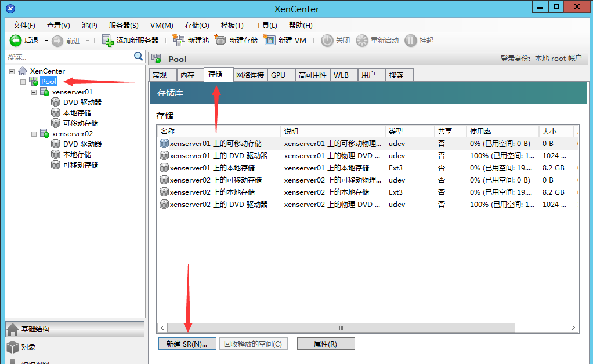This screenshot has height=364, width=593.
Task: Select the xenserver01 server icon in tree
Action: click(x=45, y=92)
